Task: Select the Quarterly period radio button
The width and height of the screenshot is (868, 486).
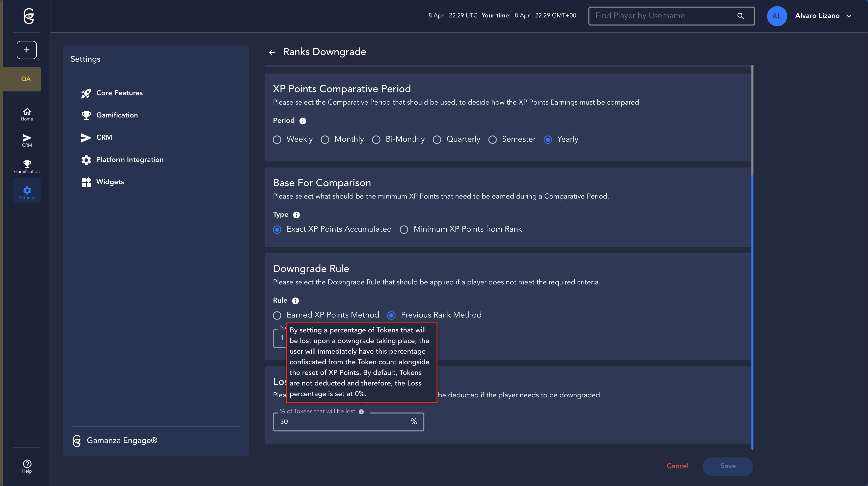Action: [x=437, y=140]
